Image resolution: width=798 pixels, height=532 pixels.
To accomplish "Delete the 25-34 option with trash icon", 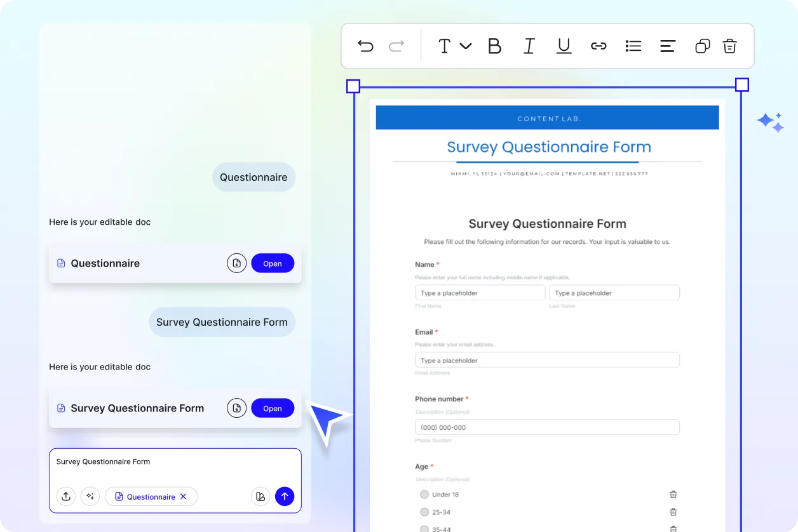I will tap(673, 512).
